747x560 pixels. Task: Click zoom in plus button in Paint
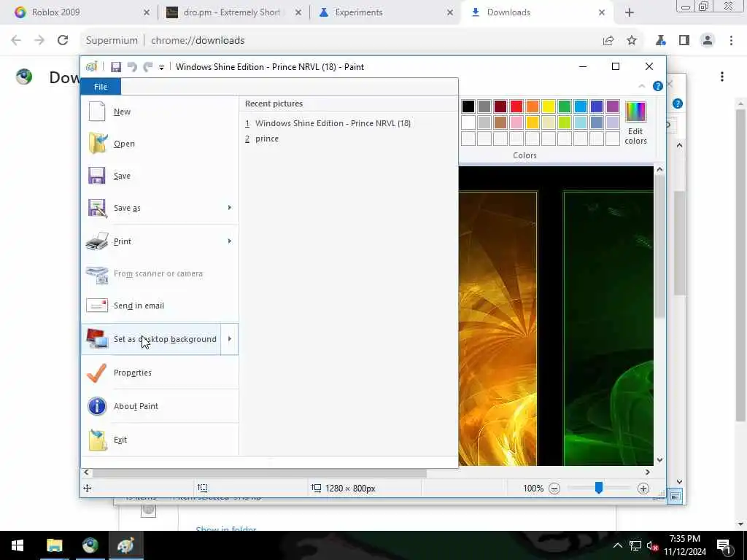643,489
